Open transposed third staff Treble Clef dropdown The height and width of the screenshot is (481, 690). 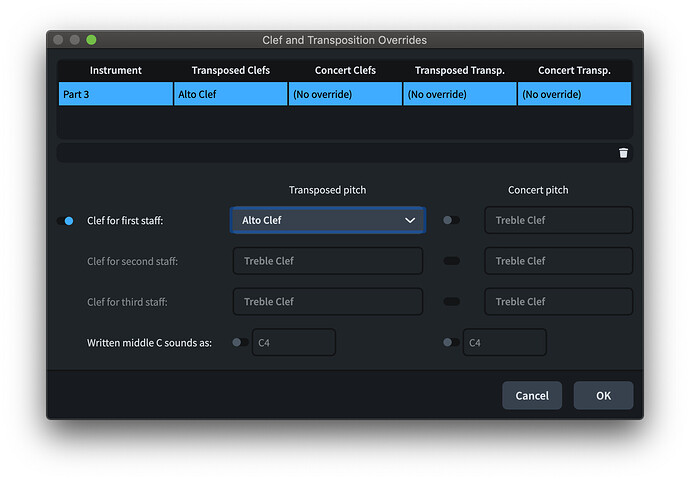pyautogui.click(x=328, y=301)
